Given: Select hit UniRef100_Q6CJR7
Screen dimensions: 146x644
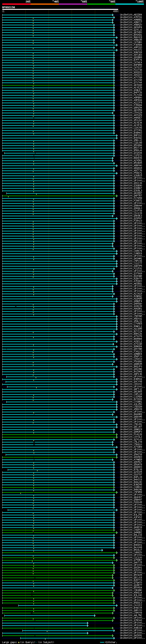Looking at the screenshot, I should tap(131, 427).
